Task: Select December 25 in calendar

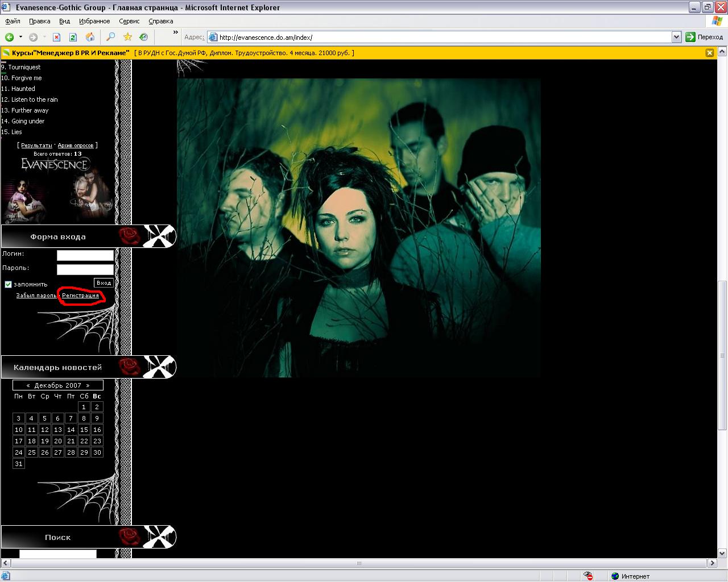Action: coord(31,452)
